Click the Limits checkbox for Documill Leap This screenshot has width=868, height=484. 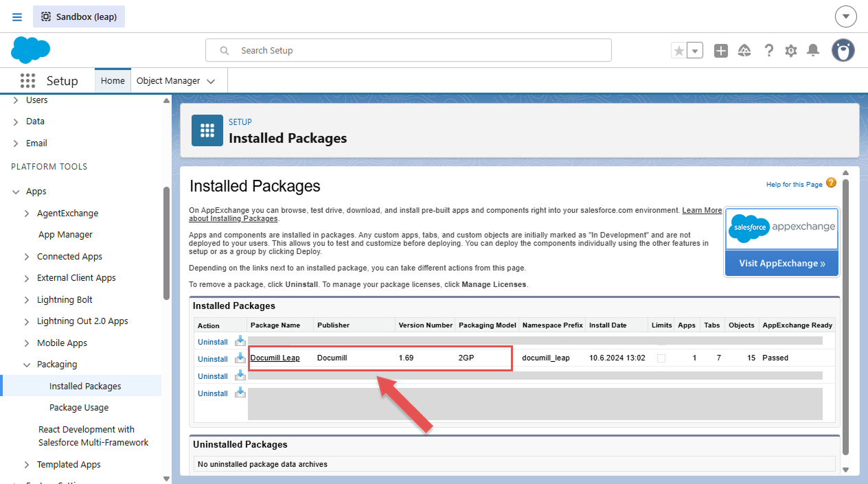tap(661, 358)
